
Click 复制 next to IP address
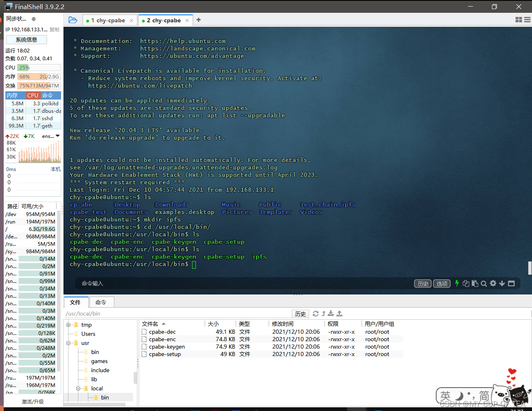coord(54,30)
